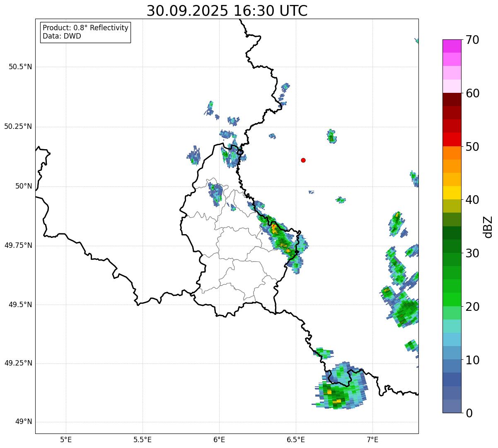
Task: Click the '20' colorbar tick label
Action: coord(472,307)
